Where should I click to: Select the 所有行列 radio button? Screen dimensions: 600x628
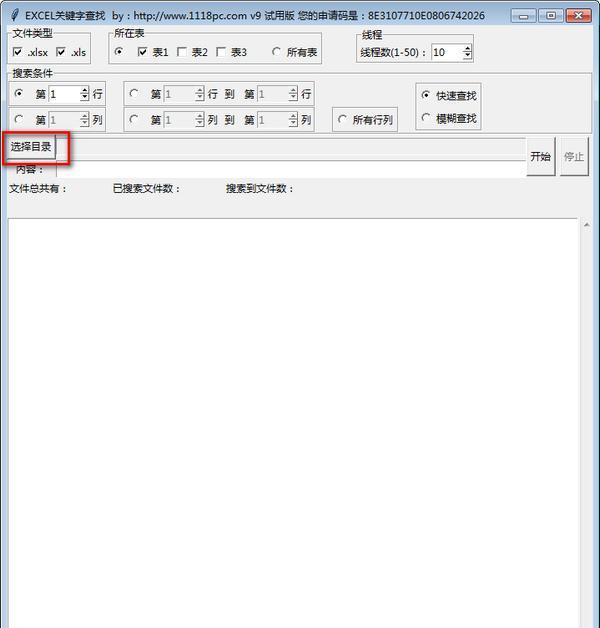(x=342, y=119)
